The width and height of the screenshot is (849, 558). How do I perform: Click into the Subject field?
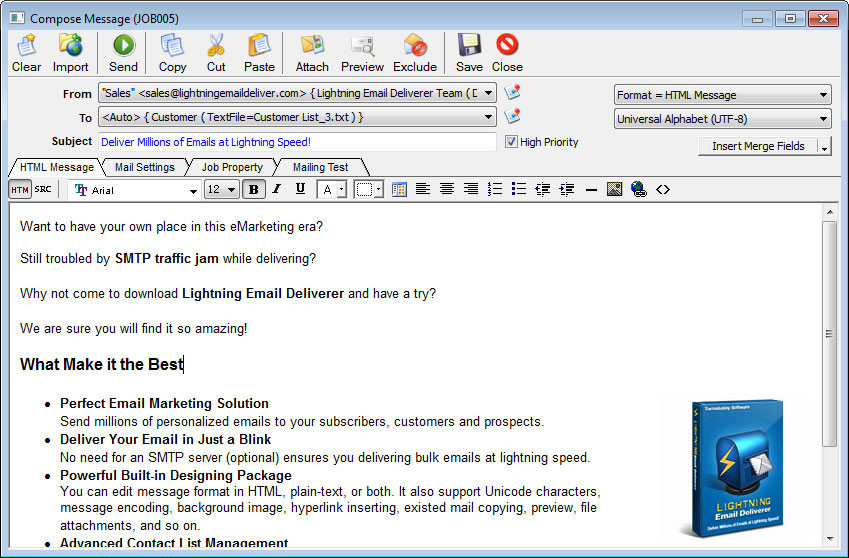point(297,142)
